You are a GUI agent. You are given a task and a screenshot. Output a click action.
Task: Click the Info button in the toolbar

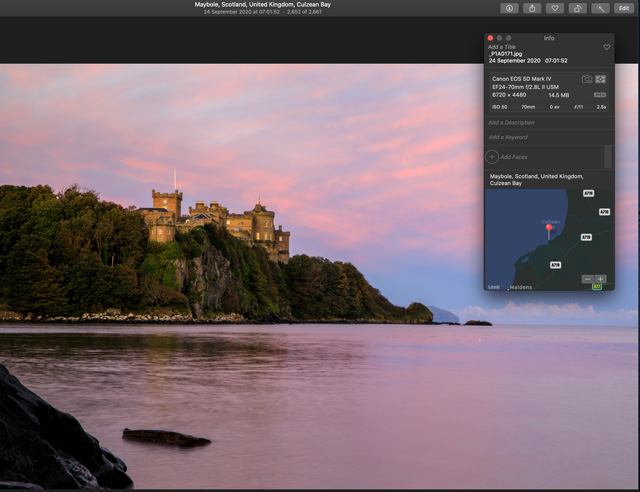click(x=509, y=8)
